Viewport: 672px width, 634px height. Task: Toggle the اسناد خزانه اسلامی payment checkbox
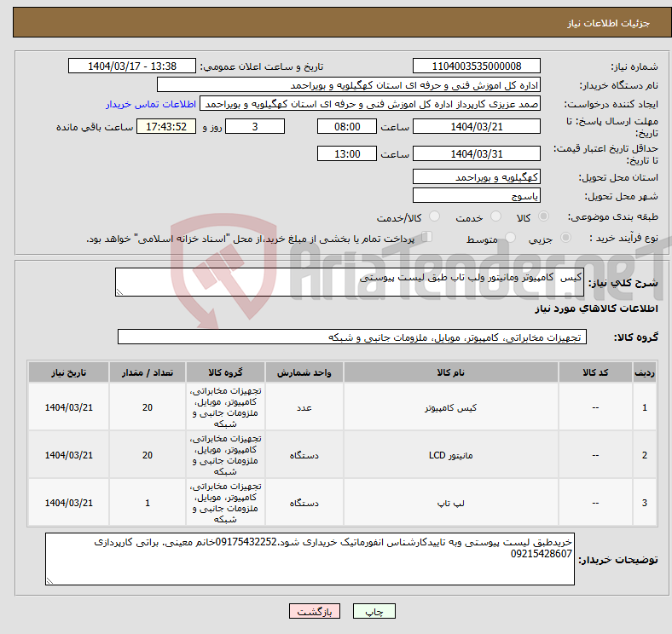[427, 237]
